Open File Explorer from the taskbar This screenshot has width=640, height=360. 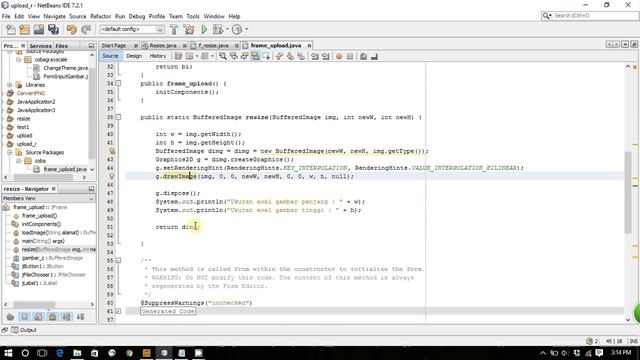coord(77,353)
